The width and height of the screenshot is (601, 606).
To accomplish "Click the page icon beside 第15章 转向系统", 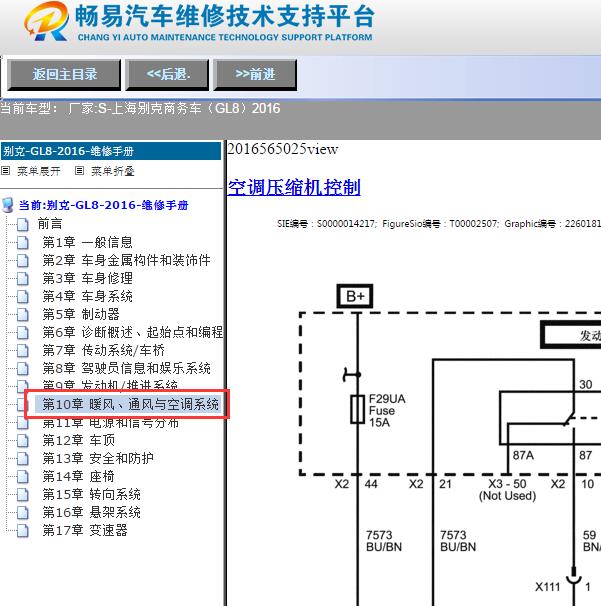I will click(23, 494).
